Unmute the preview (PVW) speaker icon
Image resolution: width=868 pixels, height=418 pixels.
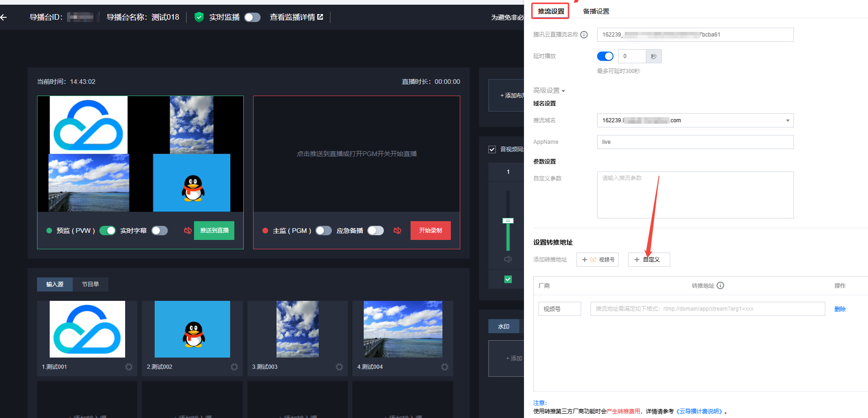point(187,231)
